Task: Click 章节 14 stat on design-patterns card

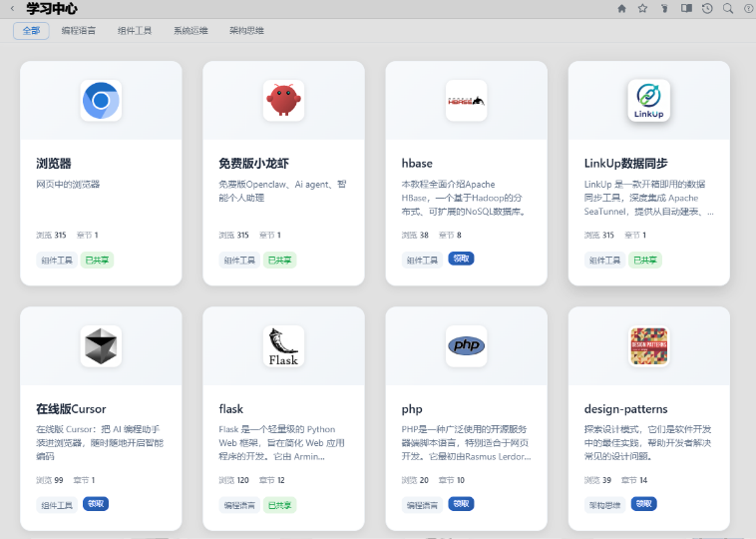Action: click(x=634, y=480)
